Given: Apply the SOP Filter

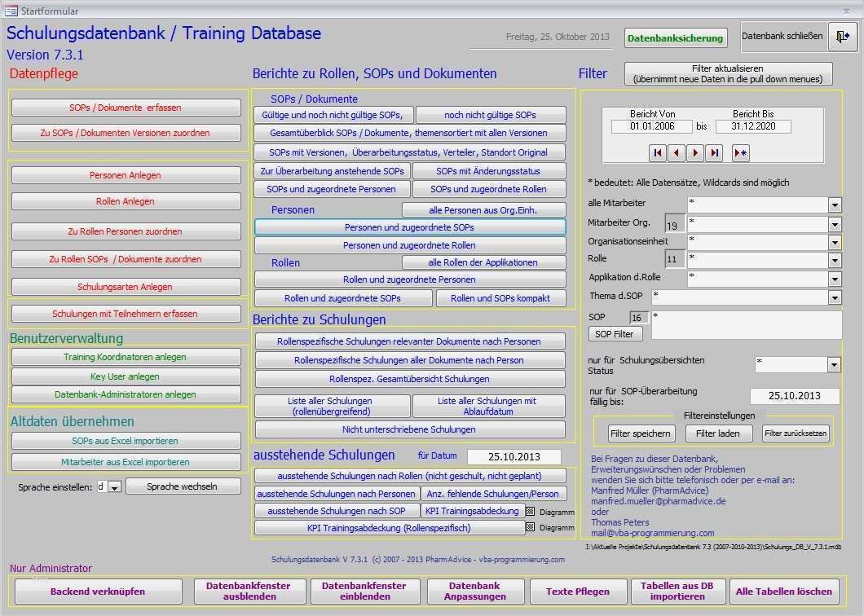Looking at the screenshot, I should [x=615, y=333].
